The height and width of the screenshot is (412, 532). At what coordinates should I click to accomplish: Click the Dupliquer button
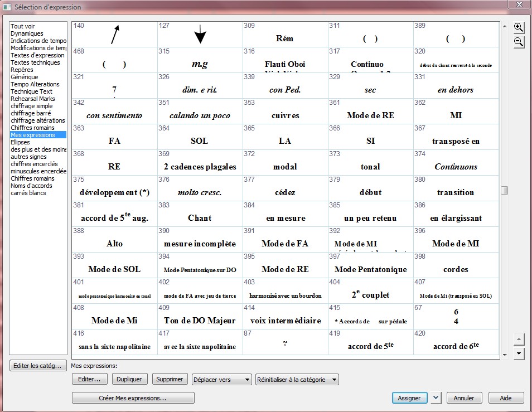(x=129, y=380)
